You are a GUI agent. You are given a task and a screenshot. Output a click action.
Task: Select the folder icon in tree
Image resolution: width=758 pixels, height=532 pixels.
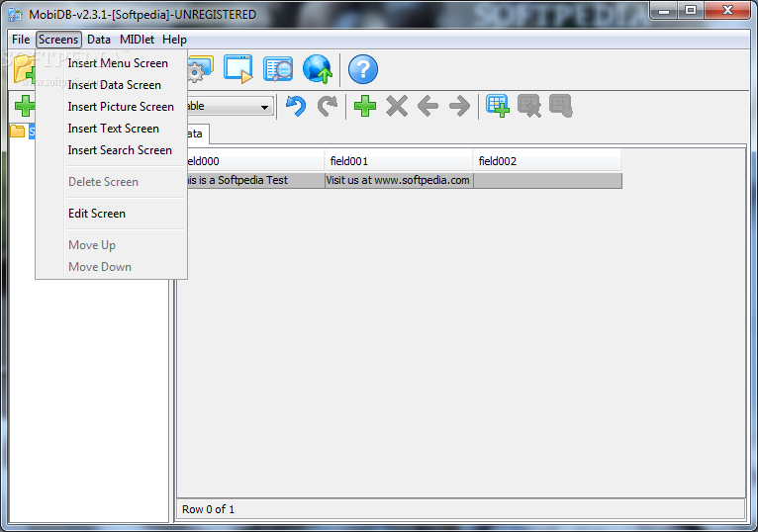coord(18,131)
